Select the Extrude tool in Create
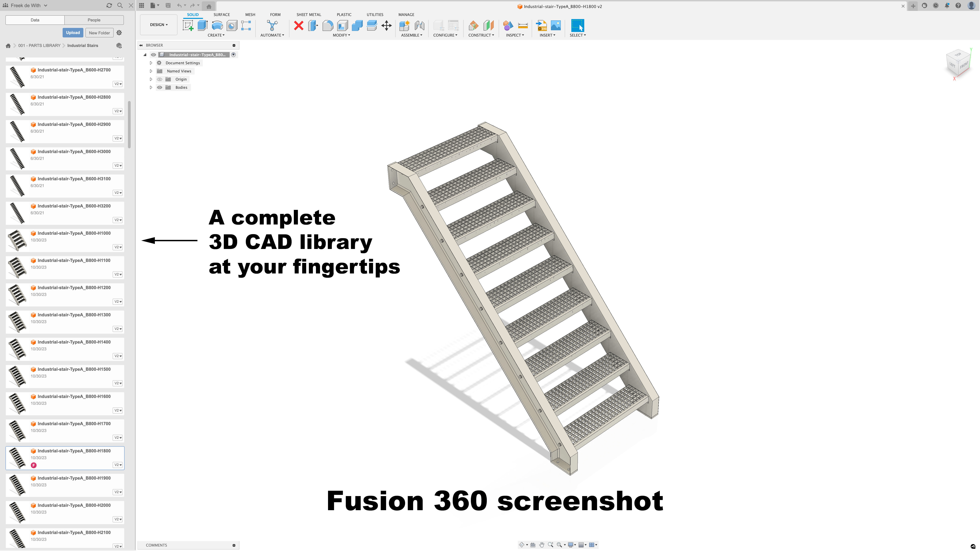 click(202, 26)
